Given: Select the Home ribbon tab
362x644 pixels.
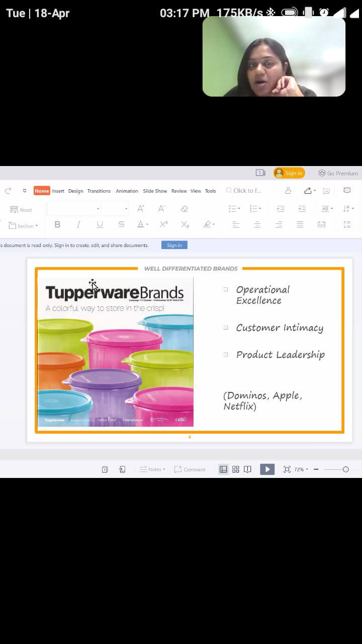Looking at the screenshot, I should (42, 191).
